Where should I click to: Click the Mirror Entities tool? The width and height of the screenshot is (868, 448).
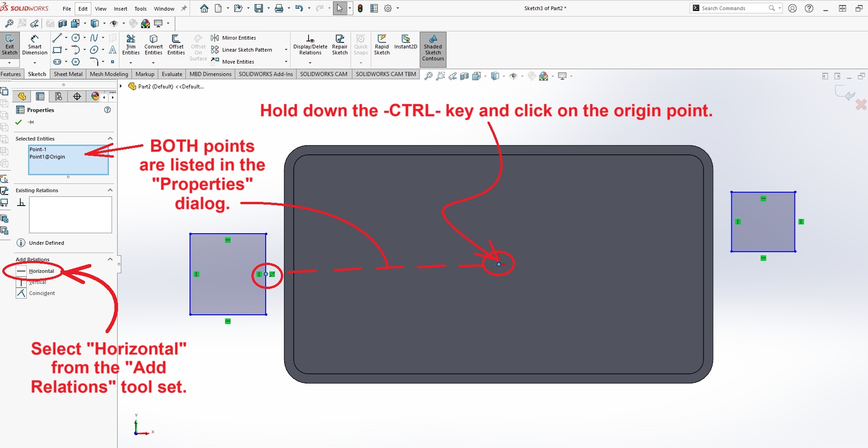click(238, 38)
